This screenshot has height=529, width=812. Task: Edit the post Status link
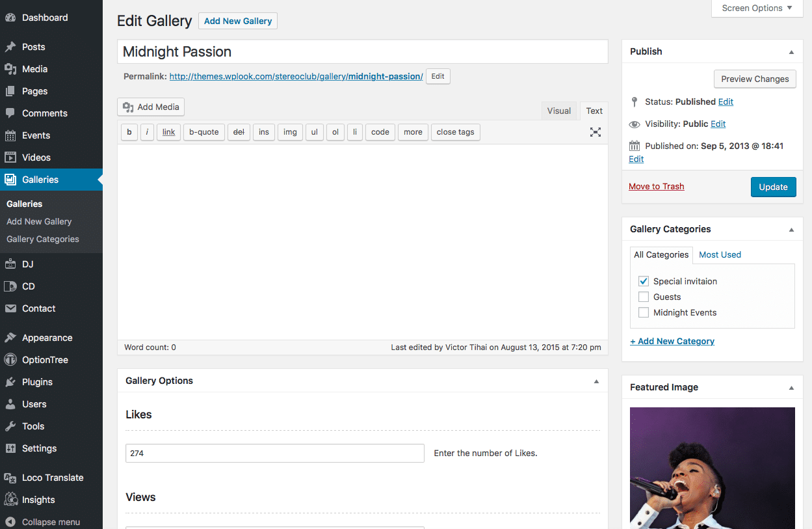click(x=726, y=102)
